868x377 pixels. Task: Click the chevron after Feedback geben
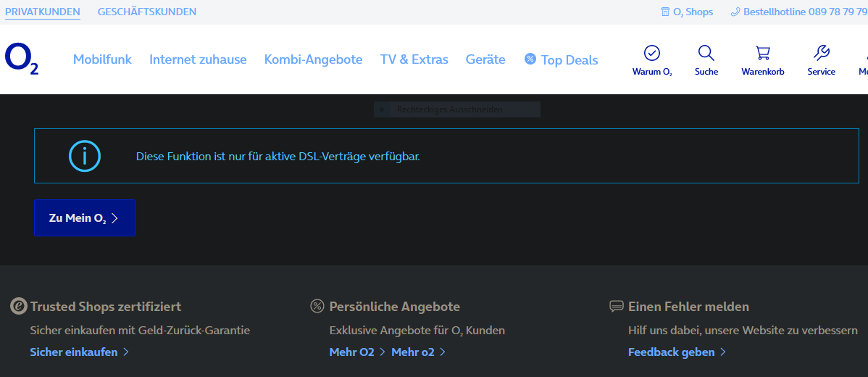722,352
